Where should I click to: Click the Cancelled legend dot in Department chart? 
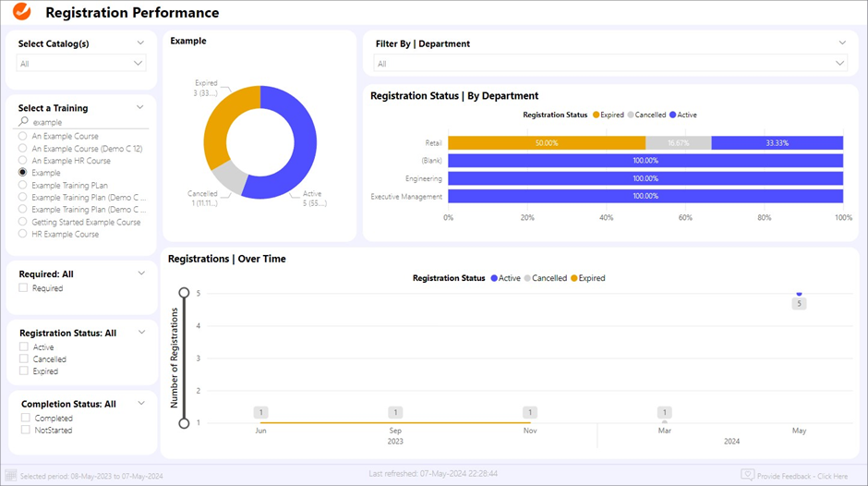pyautogui.click(x=631, y=115)
